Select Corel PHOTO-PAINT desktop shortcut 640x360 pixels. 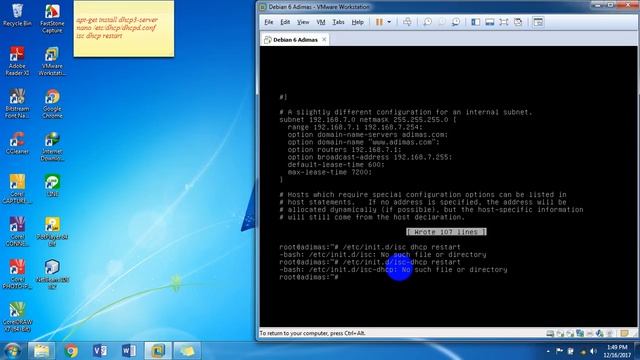17,273
